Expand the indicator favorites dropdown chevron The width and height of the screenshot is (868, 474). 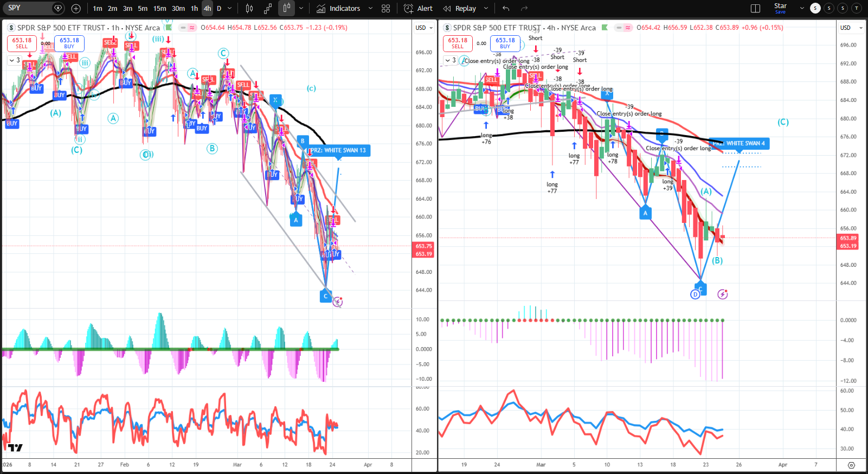pos(370,8)
